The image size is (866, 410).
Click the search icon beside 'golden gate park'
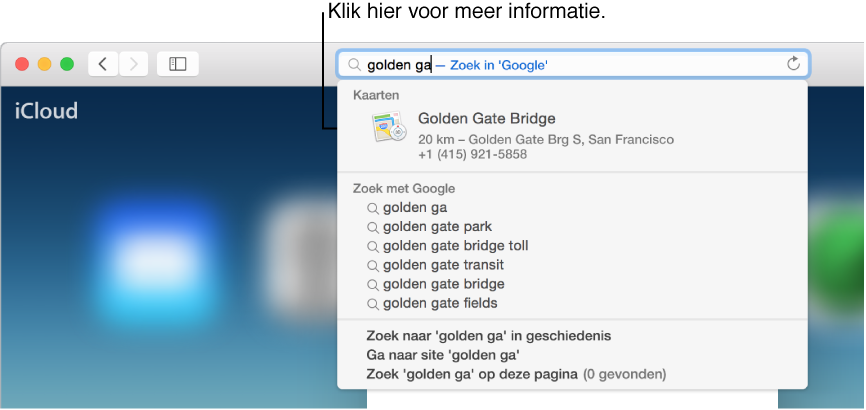(x=373, y=227)
